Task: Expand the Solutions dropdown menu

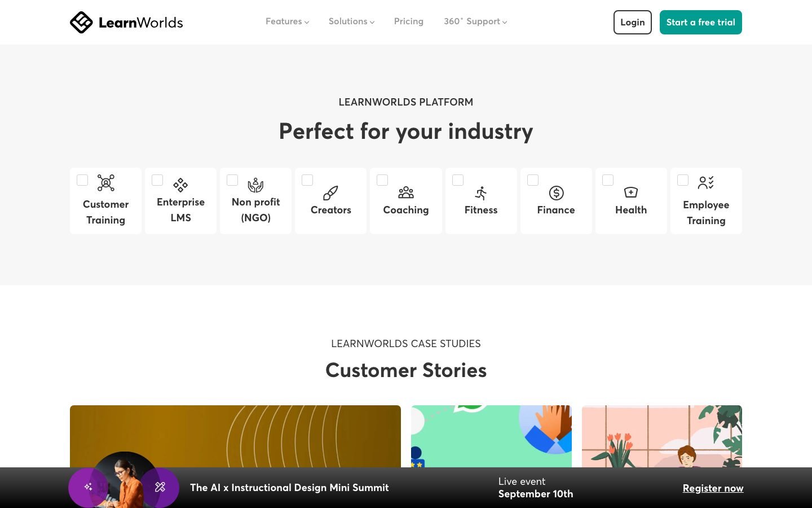Action: coord(351,21)
